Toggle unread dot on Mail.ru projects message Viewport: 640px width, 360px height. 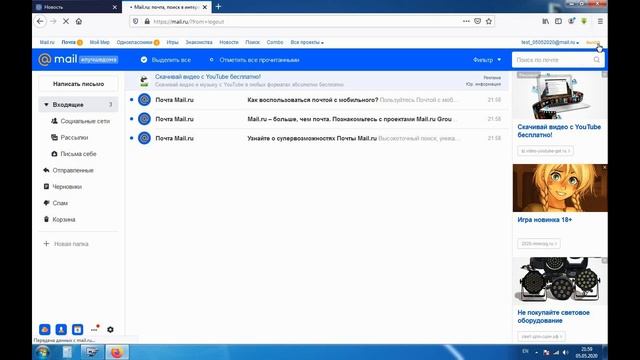[x=131, y=119]
